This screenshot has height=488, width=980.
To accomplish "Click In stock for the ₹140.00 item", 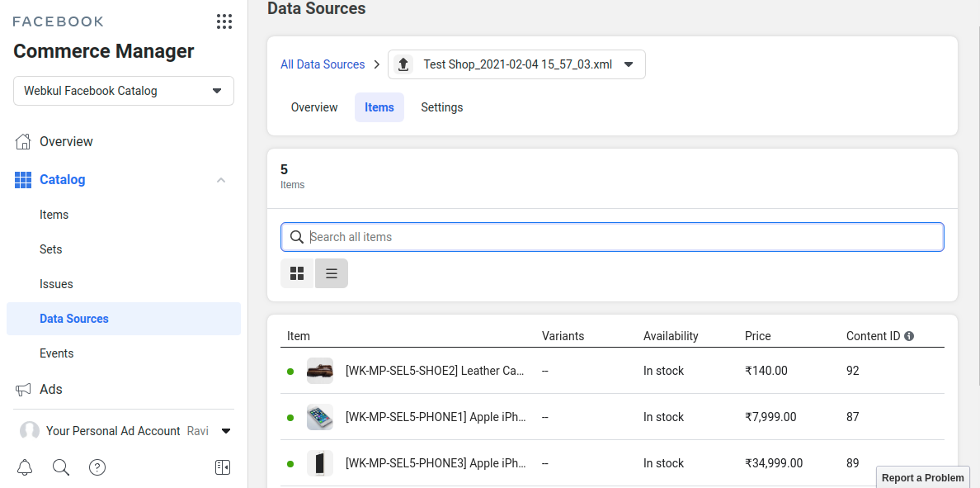I will tap(664, 371).
